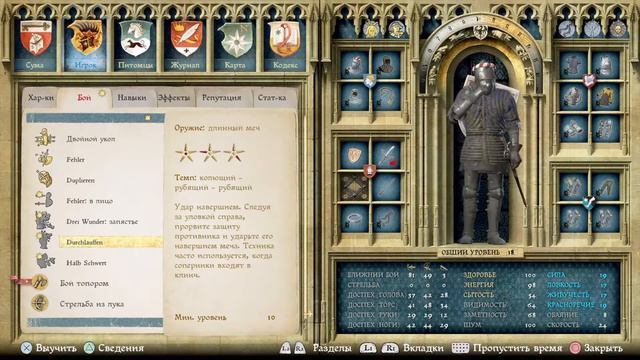This screenshot has width=640, height=360.
Task: Click the Разделы sections prompt
Action: coord(316,348)
